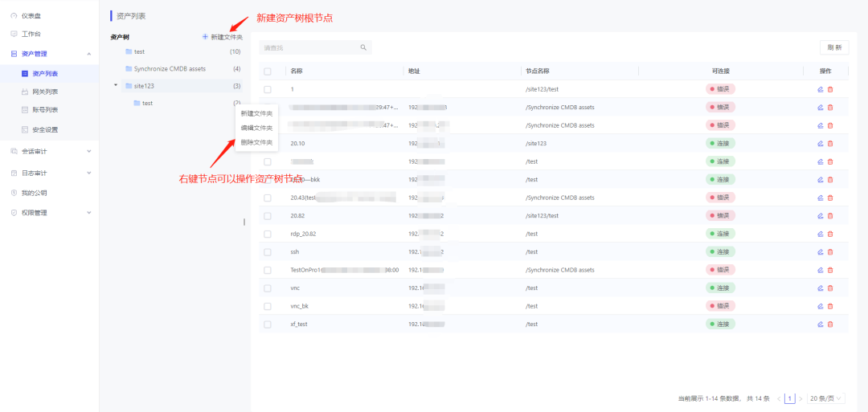Edit the 20.82 asset row

click(821, 216)
